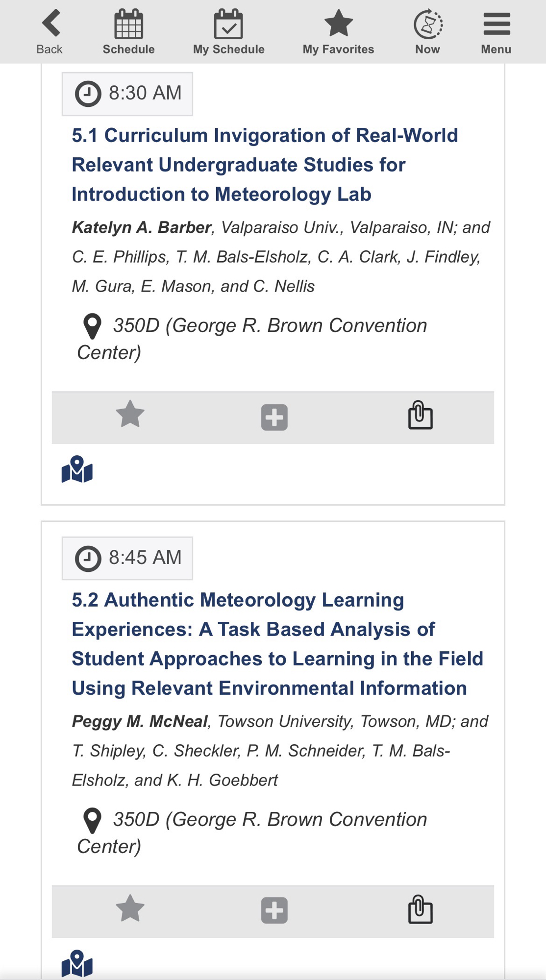Tap the 8:30 AM time badge
The image size is (546, 980).
pos(127,94)
